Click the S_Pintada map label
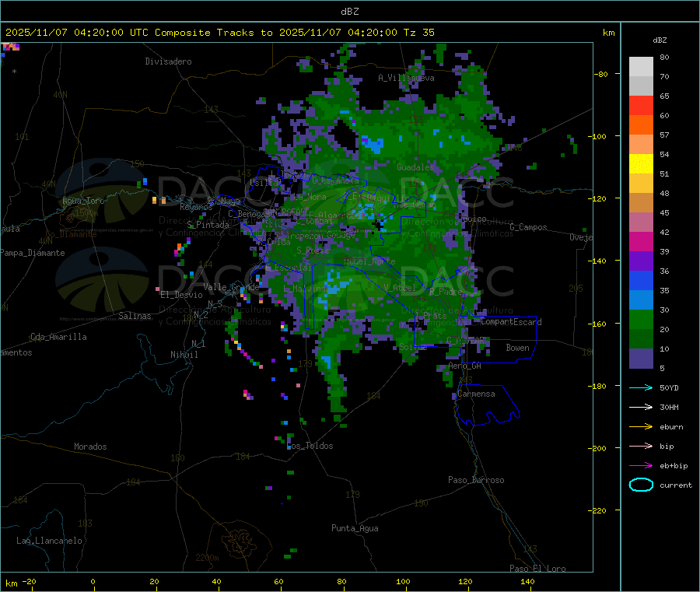The width and height of the screenshot is (700, 592). coord(208,225)
